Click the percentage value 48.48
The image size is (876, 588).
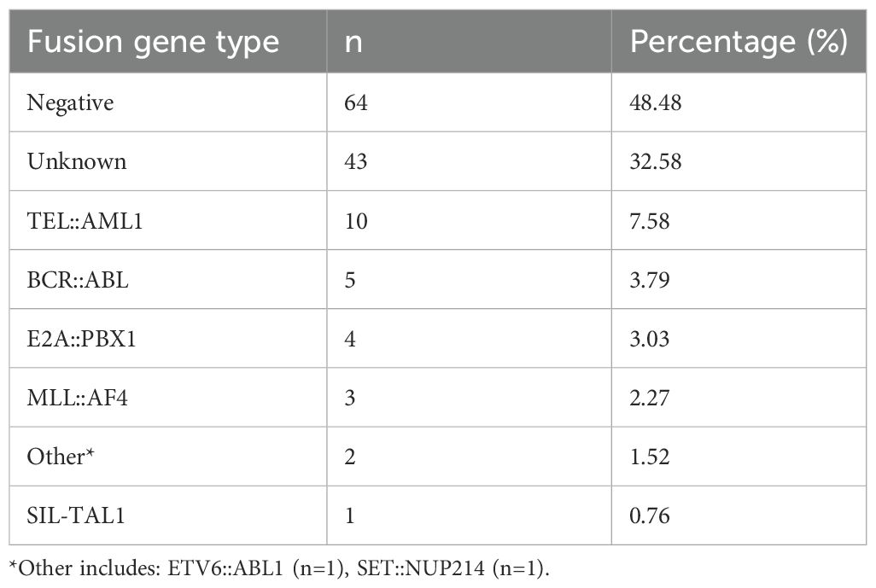[656, 102]
